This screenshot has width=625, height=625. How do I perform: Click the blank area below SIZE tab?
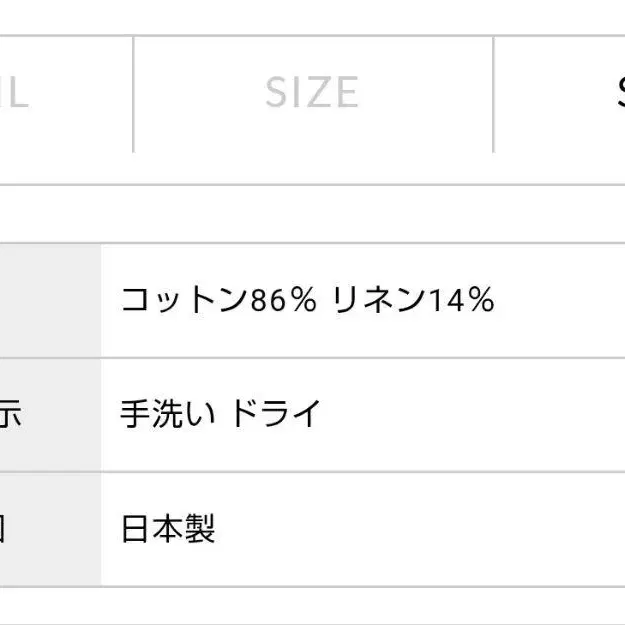tap(313, 168)
